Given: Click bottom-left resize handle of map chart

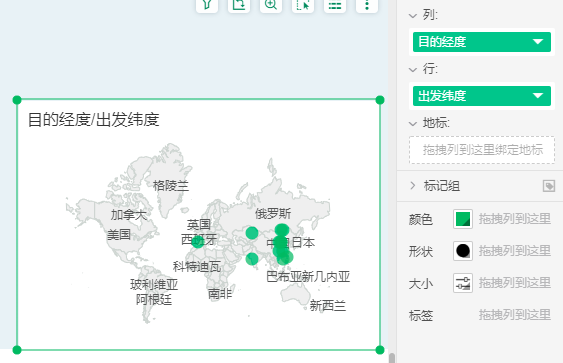Looking at the screenshot, I should pos(17,350).
